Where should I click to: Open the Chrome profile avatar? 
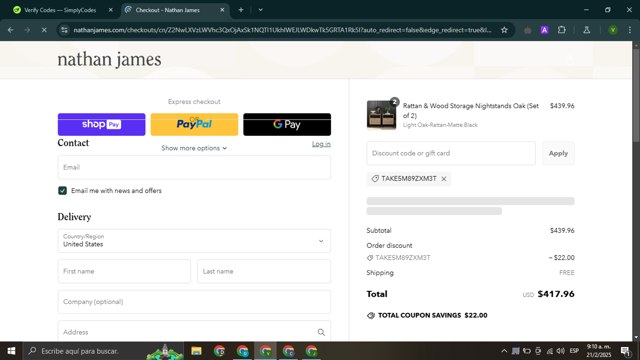613,30
